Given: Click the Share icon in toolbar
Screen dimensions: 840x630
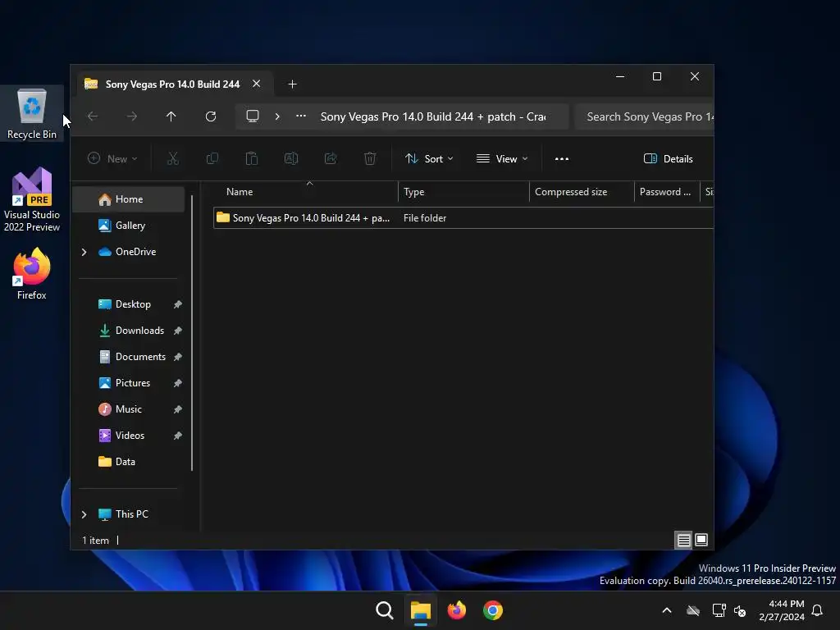Looking at the screenshot, I should 331,158.
